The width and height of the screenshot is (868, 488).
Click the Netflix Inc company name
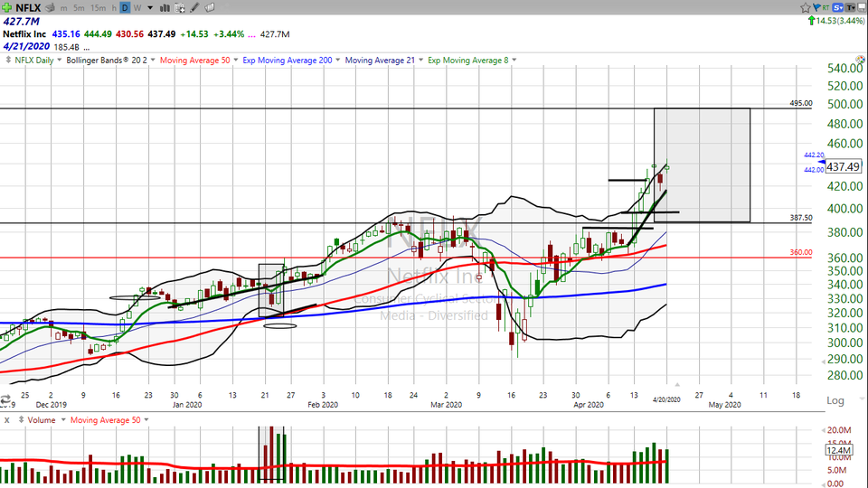pyautogui.click(x=24, y=34)
